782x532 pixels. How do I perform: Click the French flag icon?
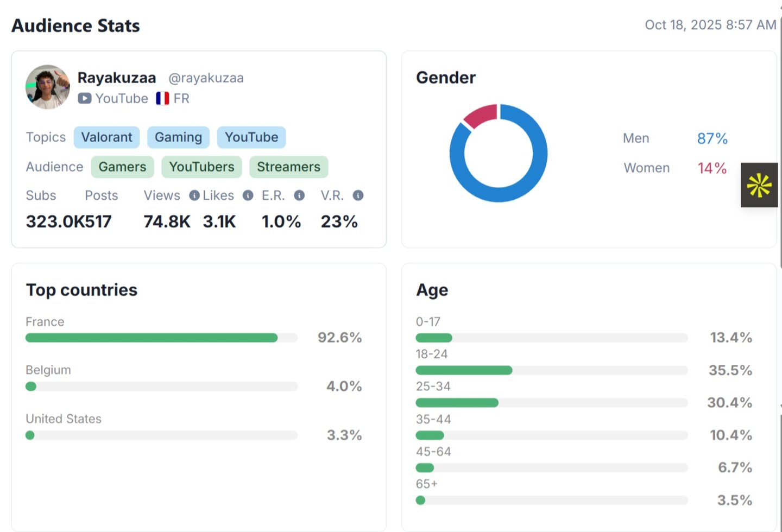(162, 98)
